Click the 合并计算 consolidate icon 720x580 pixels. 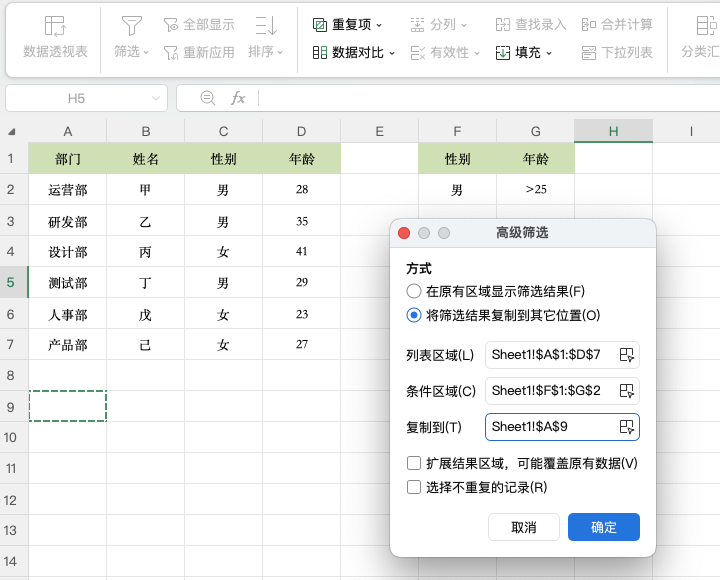pos(589,24)
